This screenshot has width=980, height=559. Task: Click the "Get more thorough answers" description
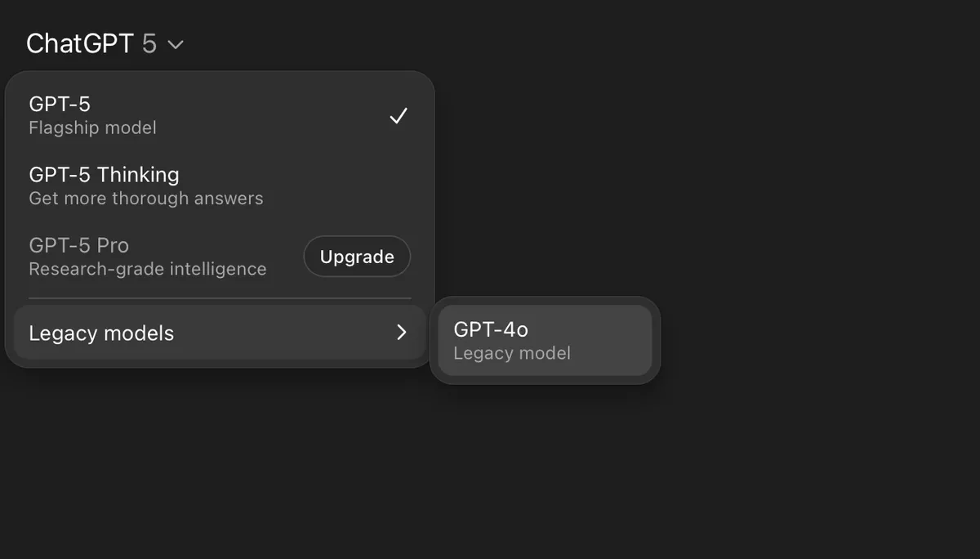(x=145, y=199)
